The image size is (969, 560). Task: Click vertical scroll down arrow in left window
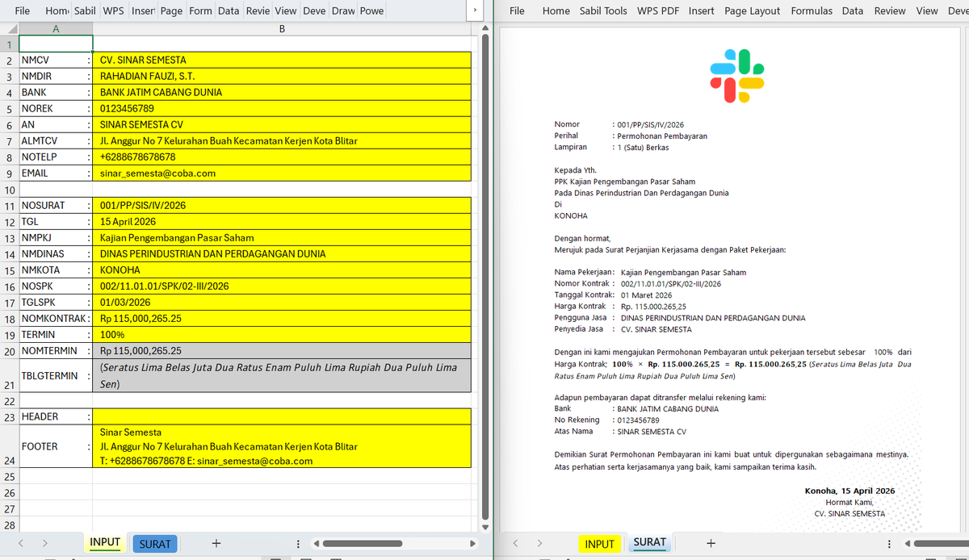point(485,528)
